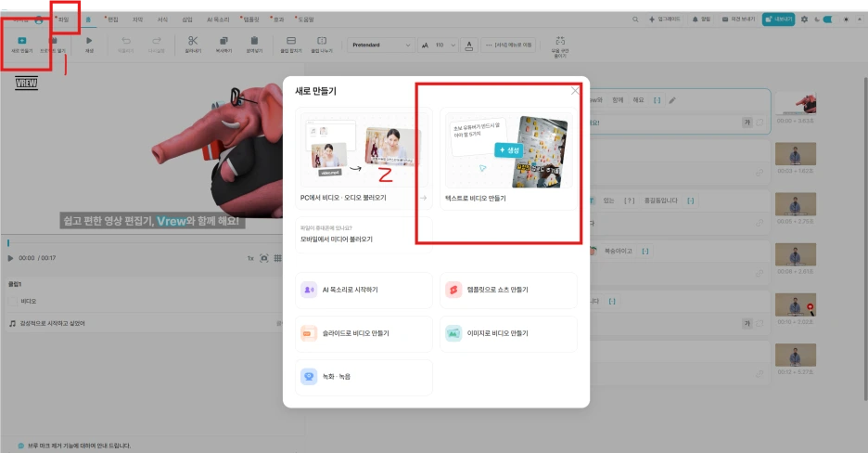Click the clip list vertical scrollbar

(865, 239)
